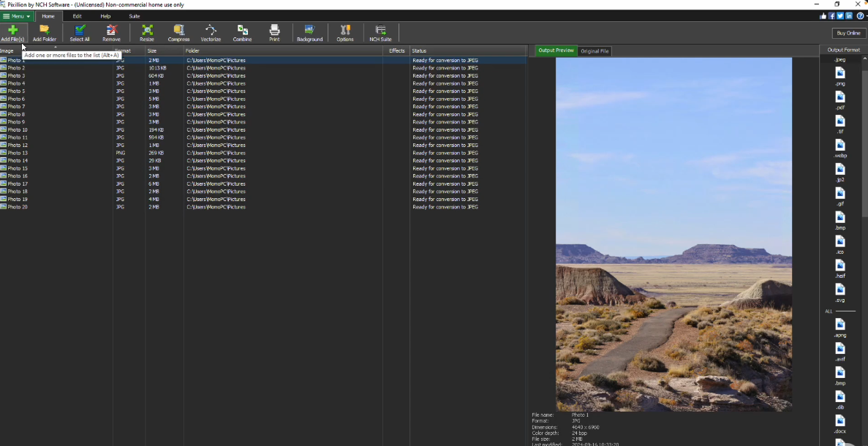868x446 pixels.
Task: Choose the .pdf output format
Action: pos(840,100)
